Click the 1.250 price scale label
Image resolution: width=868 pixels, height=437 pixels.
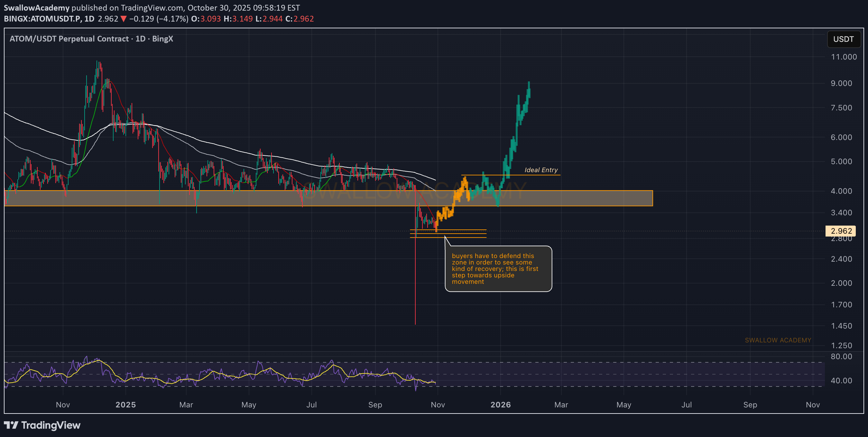click(x=841, y=345)
